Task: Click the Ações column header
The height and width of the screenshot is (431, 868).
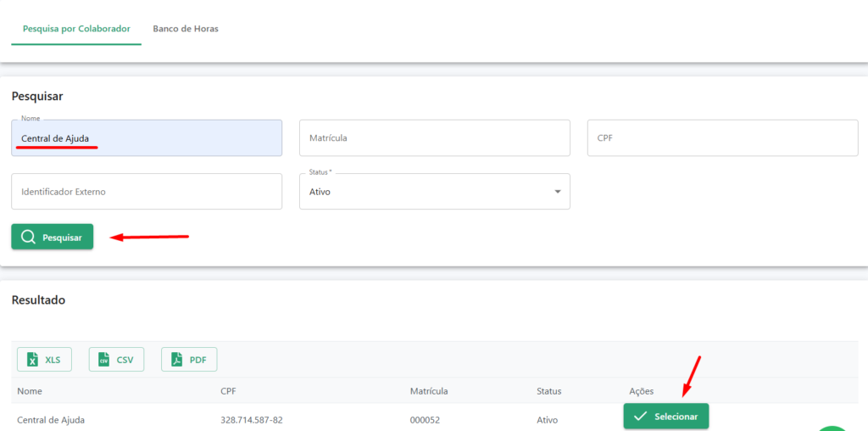Action: (x=642, y=391)
